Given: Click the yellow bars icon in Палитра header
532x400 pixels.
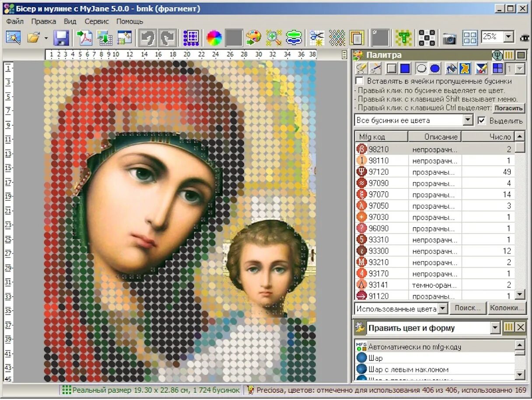Looking at the screenshot, I should click(509, 55).
